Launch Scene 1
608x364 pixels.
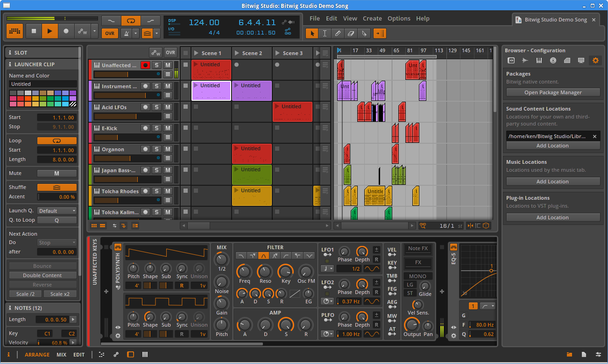pyautogui.click(x=196, y=53)
